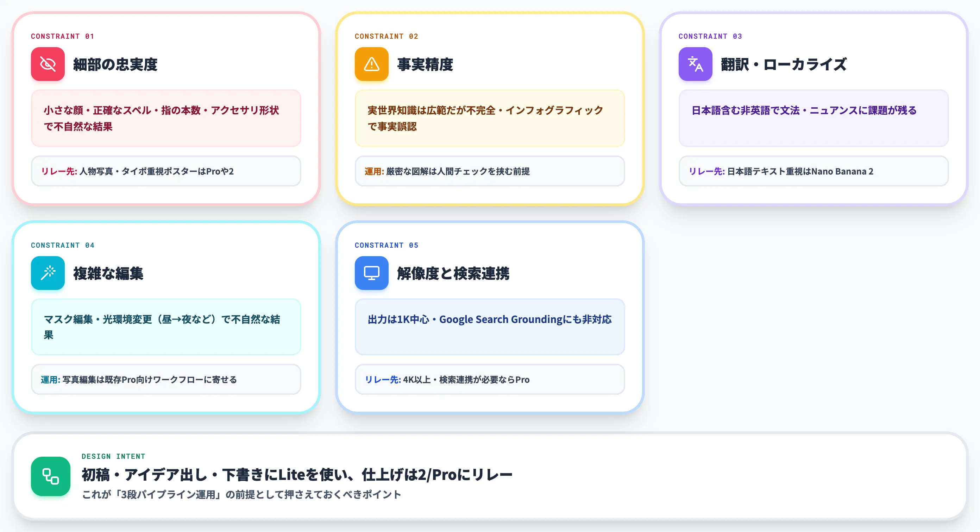Screen dimensions: 980x532
Task: Click the magic wand icon for 複雑な編集
Action: (x=48, y=273)
